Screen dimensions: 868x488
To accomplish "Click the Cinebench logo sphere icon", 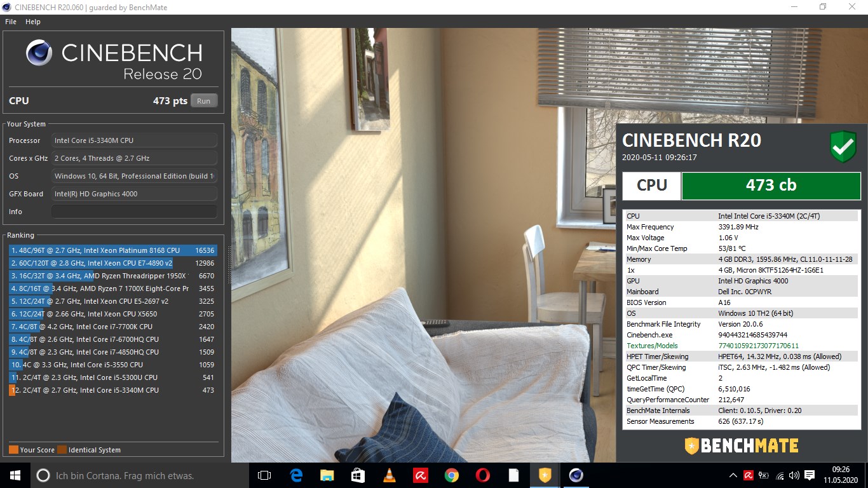I will pos(39,52).
